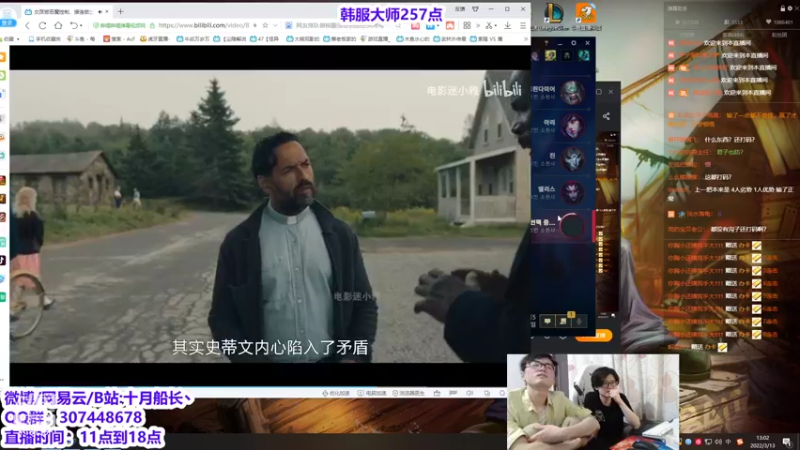Image resolution: width=800 pixels, height=450 pixels.
Task: Select the bilibili video browser tab
Action: point(66,11)
